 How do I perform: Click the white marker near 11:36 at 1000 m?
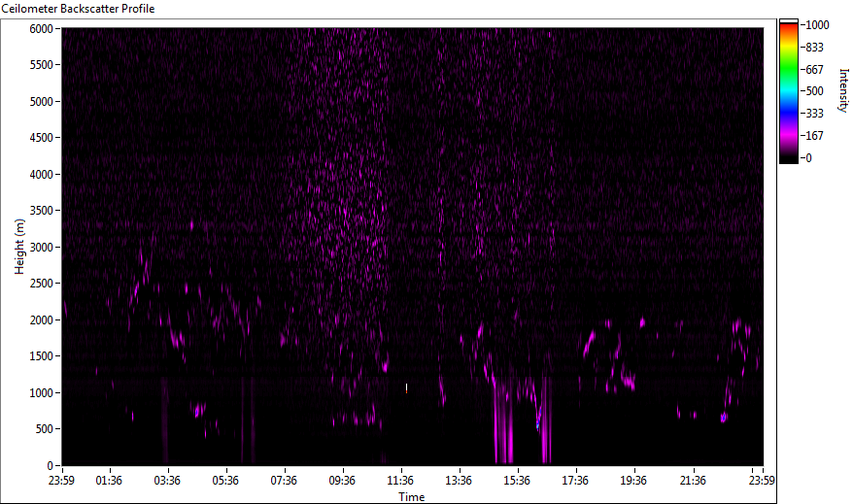coord(406,388)
